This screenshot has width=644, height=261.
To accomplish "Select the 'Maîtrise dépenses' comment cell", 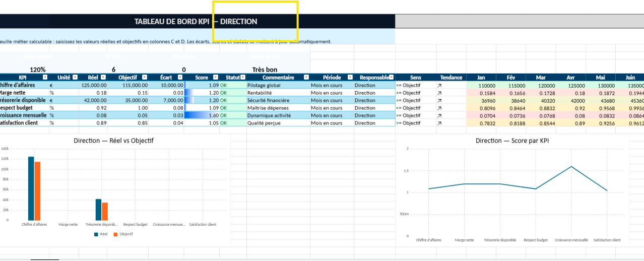I will 278,108.
